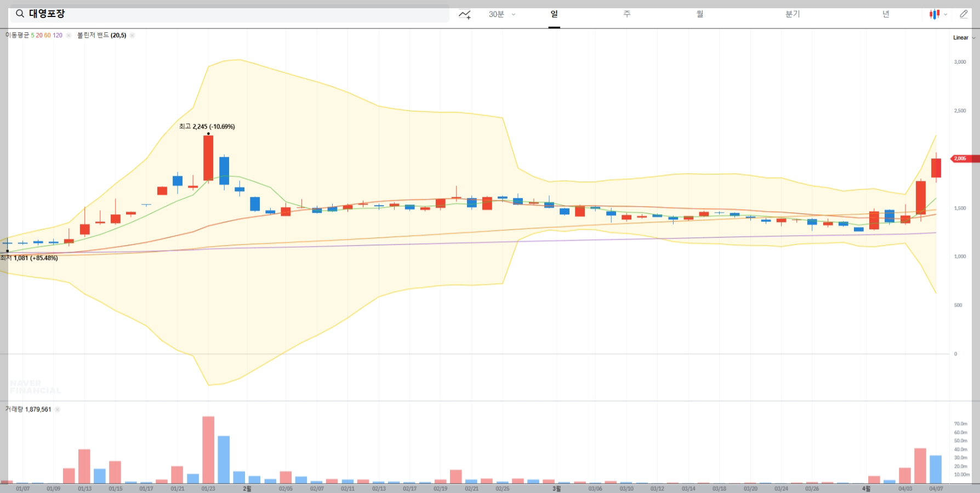
Task: Click the candlestick chart type icon
Action: point(935,14)
